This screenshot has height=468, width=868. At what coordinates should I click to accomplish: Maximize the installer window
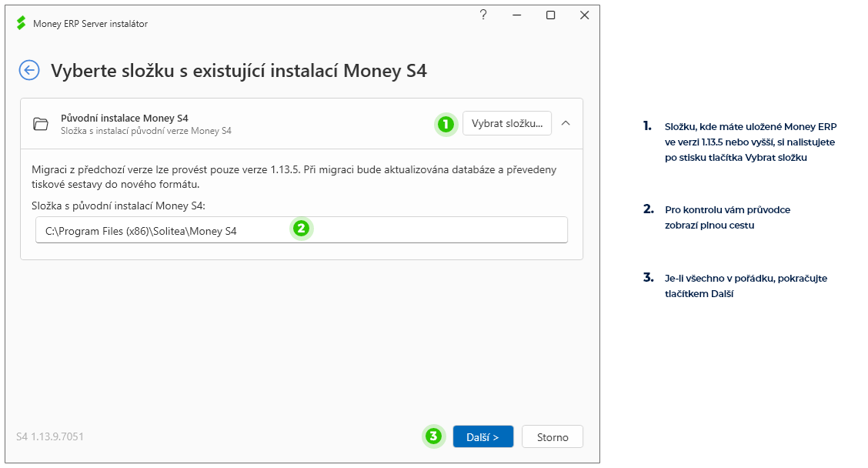tap(551, 15)
